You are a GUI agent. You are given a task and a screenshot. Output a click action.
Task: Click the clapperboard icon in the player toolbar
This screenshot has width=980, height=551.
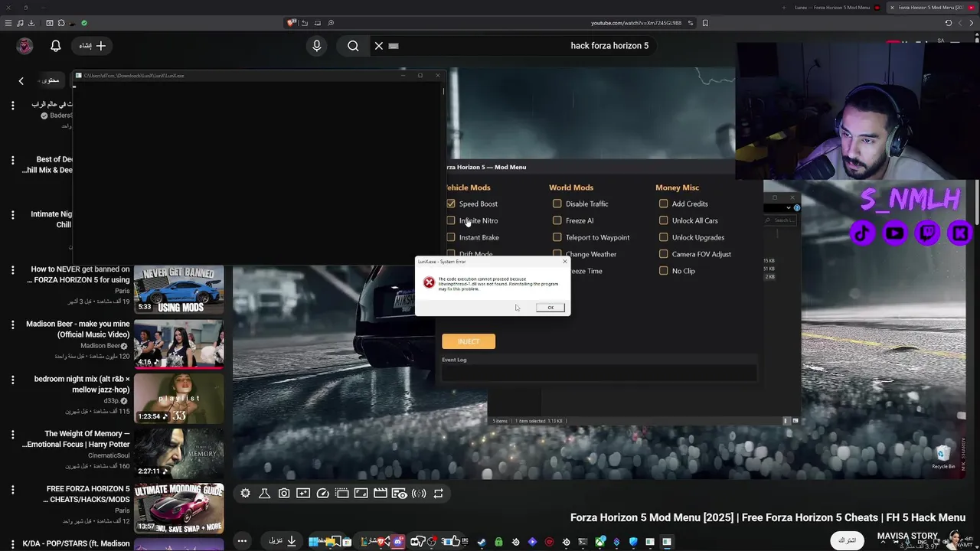[x=381, y=494]
